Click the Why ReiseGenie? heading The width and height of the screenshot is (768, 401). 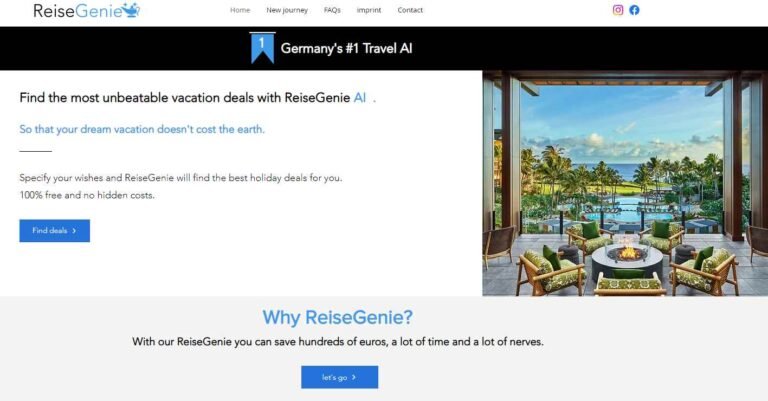tap(337, 317)
